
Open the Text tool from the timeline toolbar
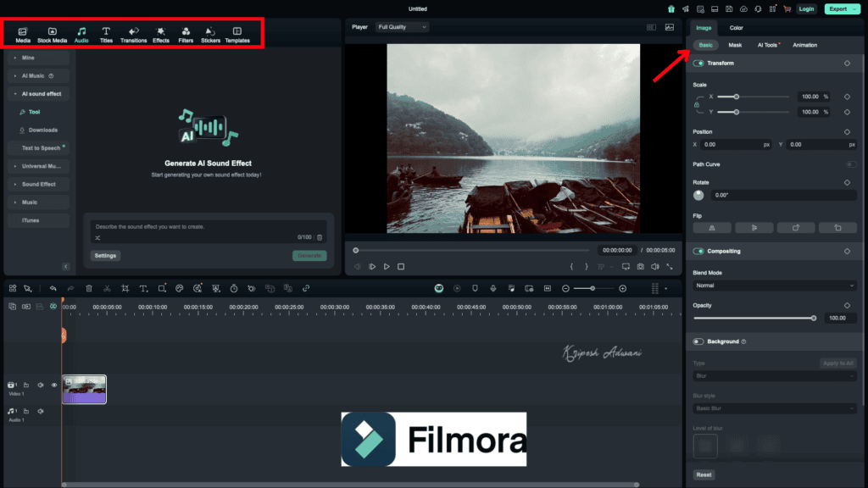[x=142, y=288]
